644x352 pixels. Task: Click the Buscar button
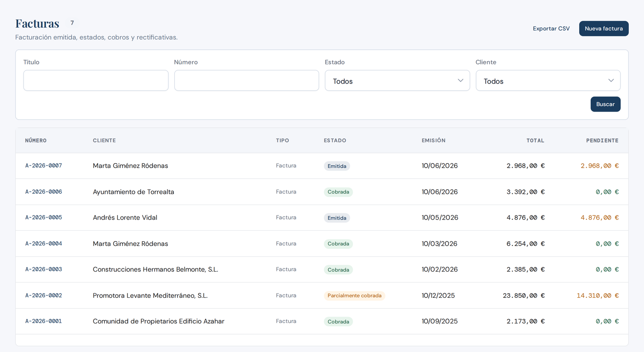(605, 104)
